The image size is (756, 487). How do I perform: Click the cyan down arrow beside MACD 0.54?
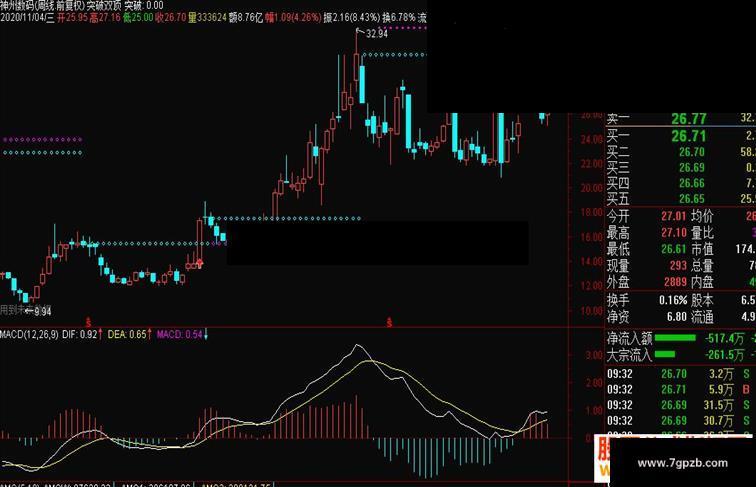click(x=206, y=334)
